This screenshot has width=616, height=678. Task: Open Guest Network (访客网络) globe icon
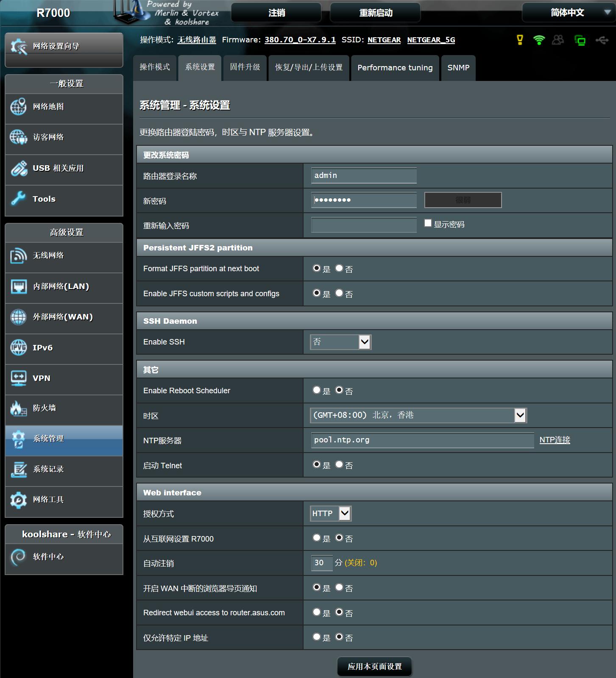coord(18,137)
